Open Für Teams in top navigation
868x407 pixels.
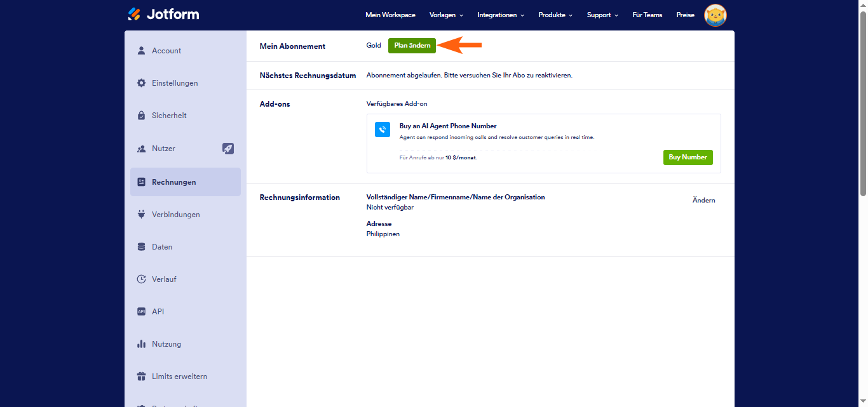click(x=647, y=15)
